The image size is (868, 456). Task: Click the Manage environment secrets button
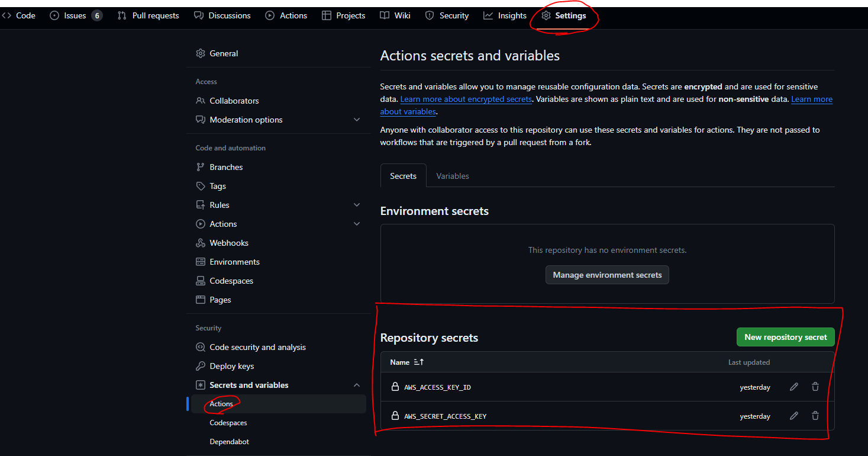tap(607, 275)
